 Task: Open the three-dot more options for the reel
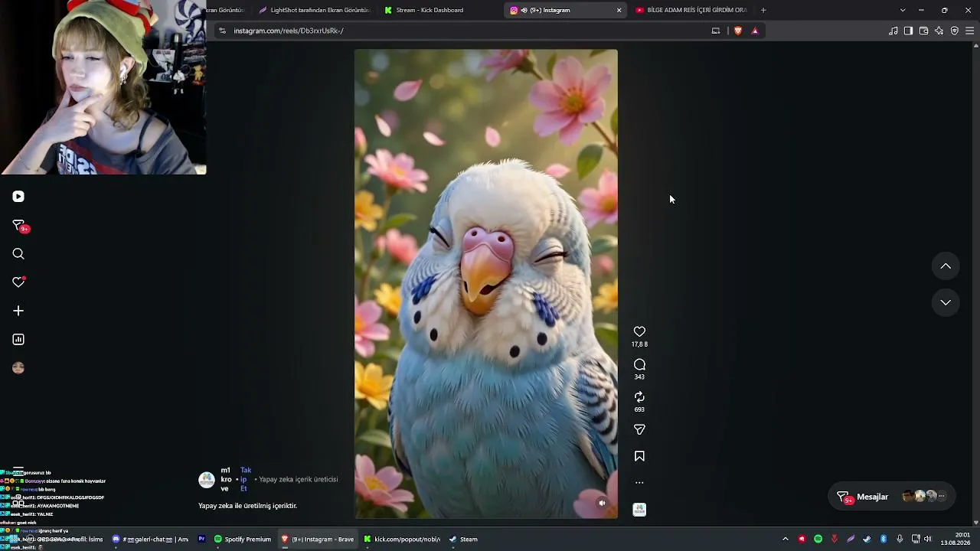[x=639, y=483]
